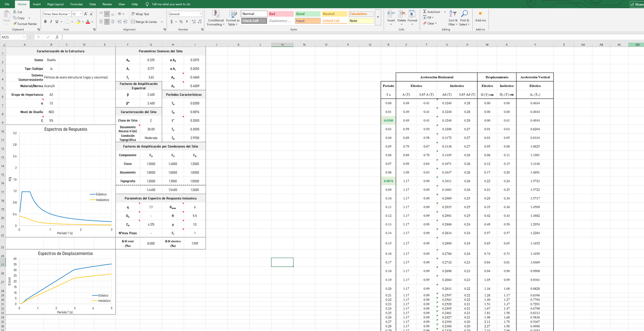The height and width of the screenshot is (331, 644).
Task: Click Merge & Center button
Action: coord(144,22)
